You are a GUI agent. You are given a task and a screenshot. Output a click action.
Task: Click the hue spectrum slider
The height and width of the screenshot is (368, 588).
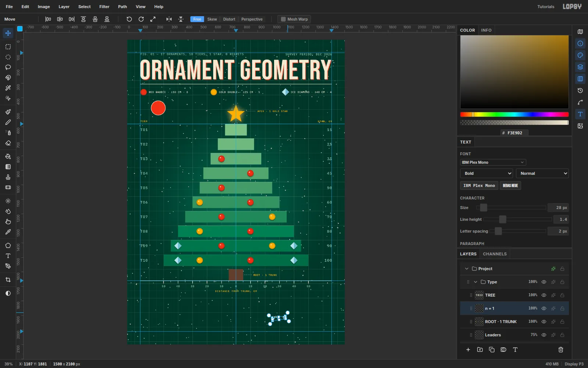coord(514,114)
